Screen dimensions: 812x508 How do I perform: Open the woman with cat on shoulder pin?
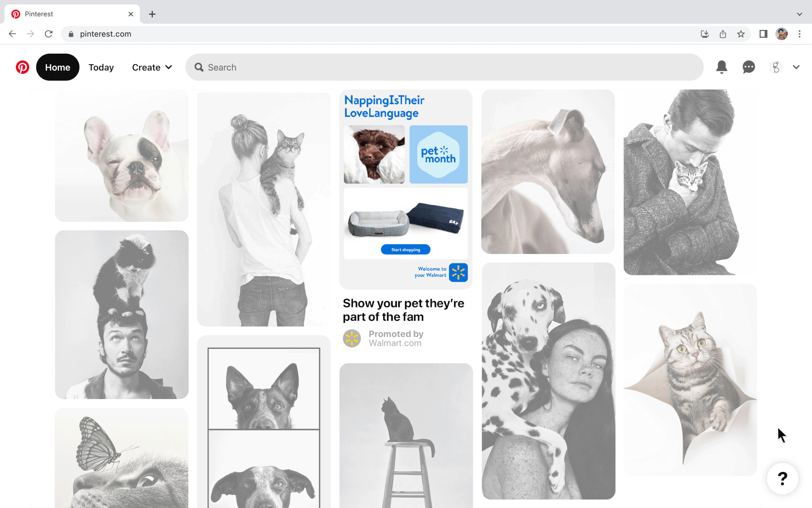[264, 209]
